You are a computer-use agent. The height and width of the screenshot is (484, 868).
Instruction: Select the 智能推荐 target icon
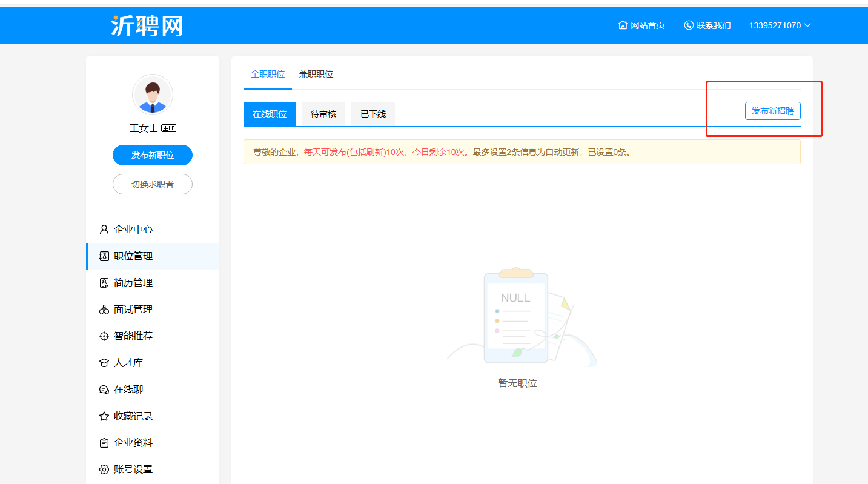(x=104, y=336)
